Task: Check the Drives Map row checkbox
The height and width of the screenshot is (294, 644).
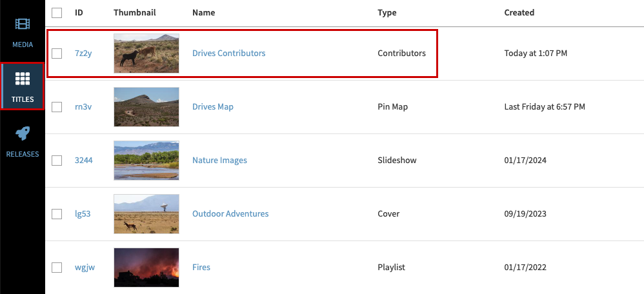Action: (57, 107)
